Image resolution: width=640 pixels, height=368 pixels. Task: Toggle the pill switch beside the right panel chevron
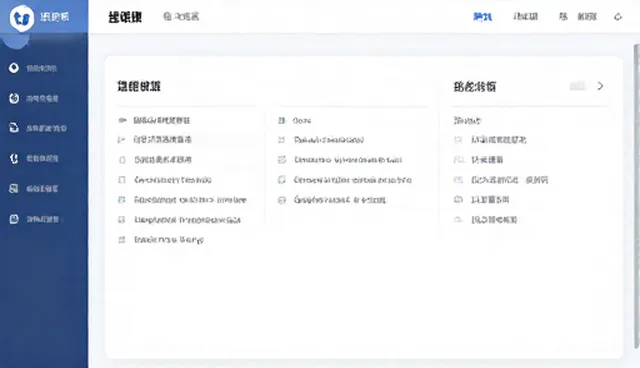pos(578,86)
